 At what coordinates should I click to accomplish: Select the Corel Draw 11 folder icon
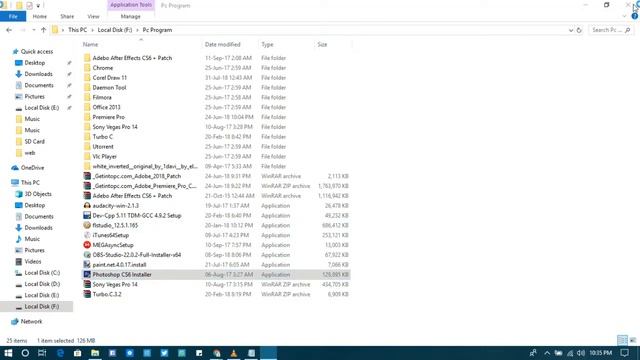click(x=87, y=78)
